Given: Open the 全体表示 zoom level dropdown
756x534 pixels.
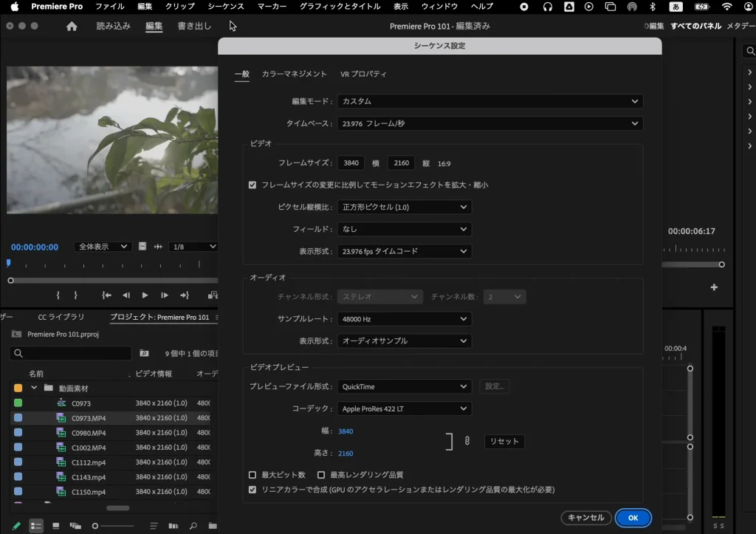Looking at the screenshot, I should 102,246.
